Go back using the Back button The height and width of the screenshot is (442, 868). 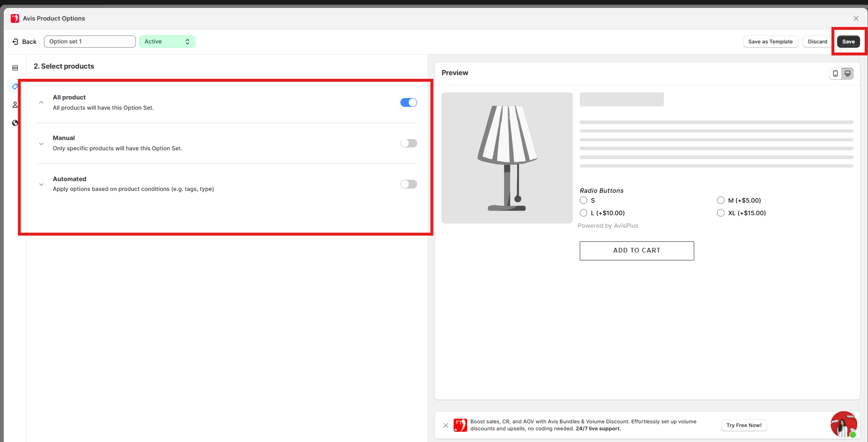click(x=24, y=42)
